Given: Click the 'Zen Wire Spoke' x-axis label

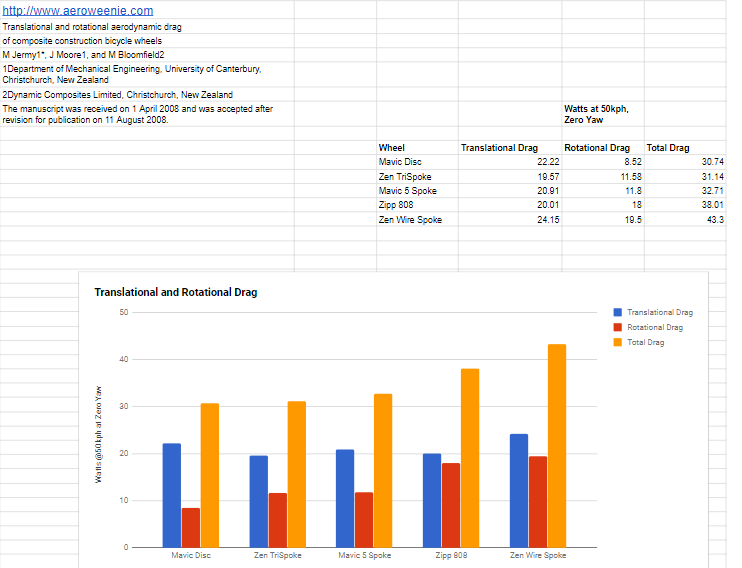Looking at the screenshot, I should click(x=538, y=555).
